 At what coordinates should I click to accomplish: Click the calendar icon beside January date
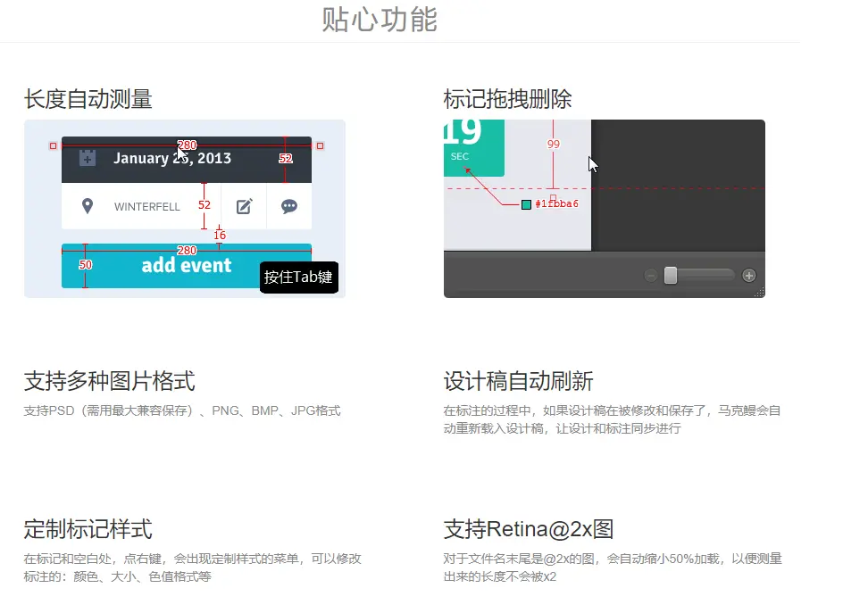[87, 158]
